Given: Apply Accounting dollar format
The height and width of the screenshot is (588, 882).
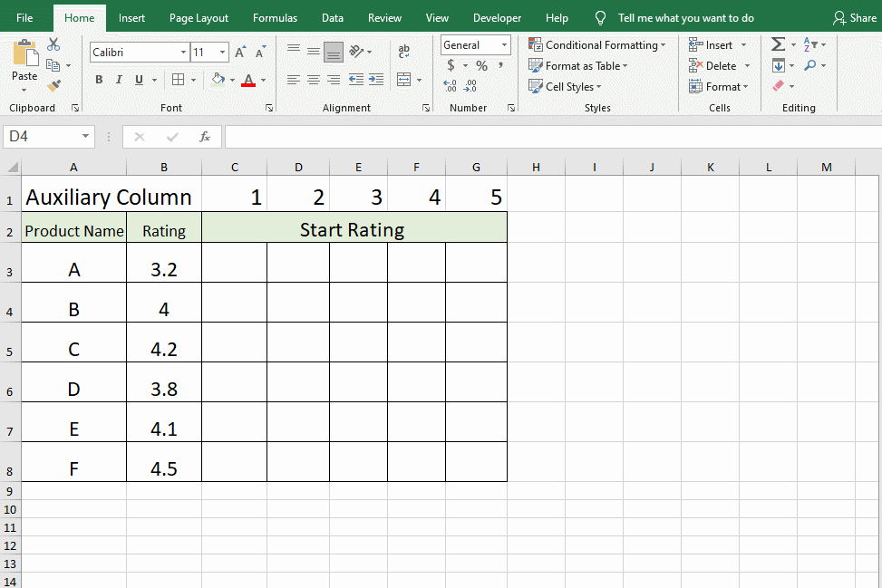Looking at the screenshot, I should (451, 66).
